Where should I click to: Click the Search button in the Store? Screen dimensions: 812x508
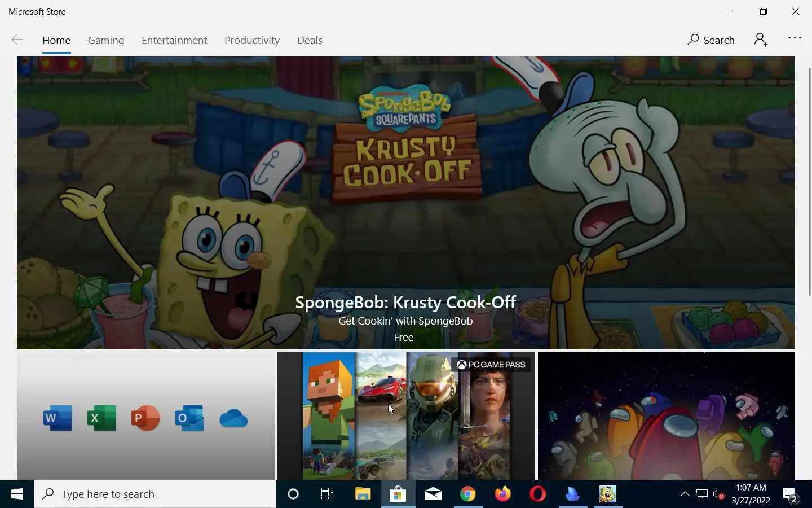(x=711, y=40)
